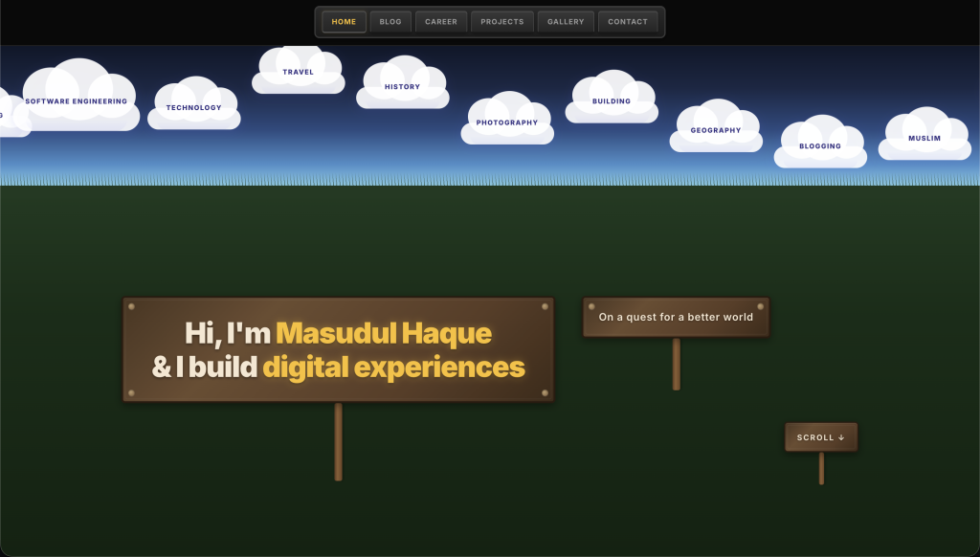
Task: Click the Technology cloud tag
Action: pos(193,103)
